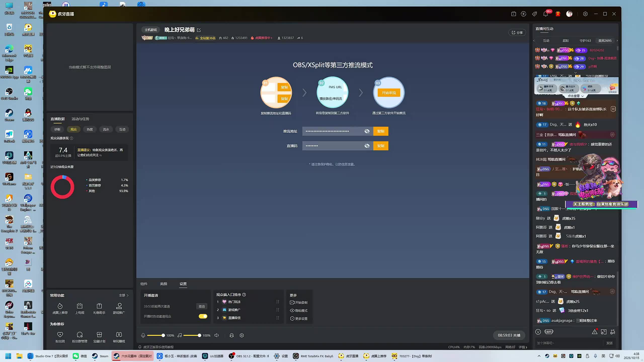Open the user avatar profile
The height and width of the screenshot is (362, 644).
pos(569,14)
